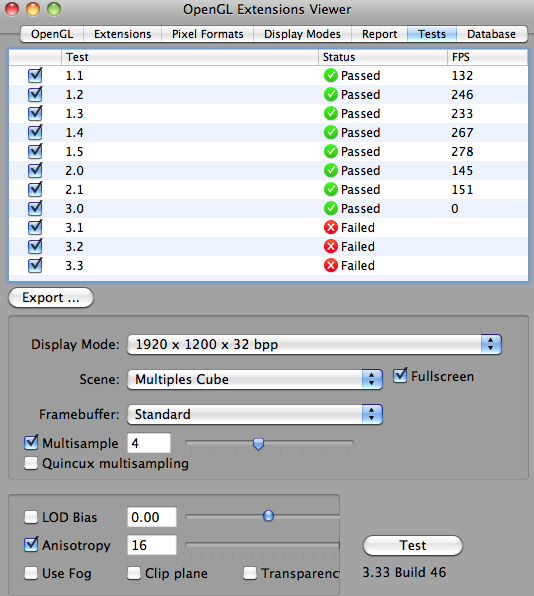Uncheck the test 3.3 checkbox

click(35, 265)
